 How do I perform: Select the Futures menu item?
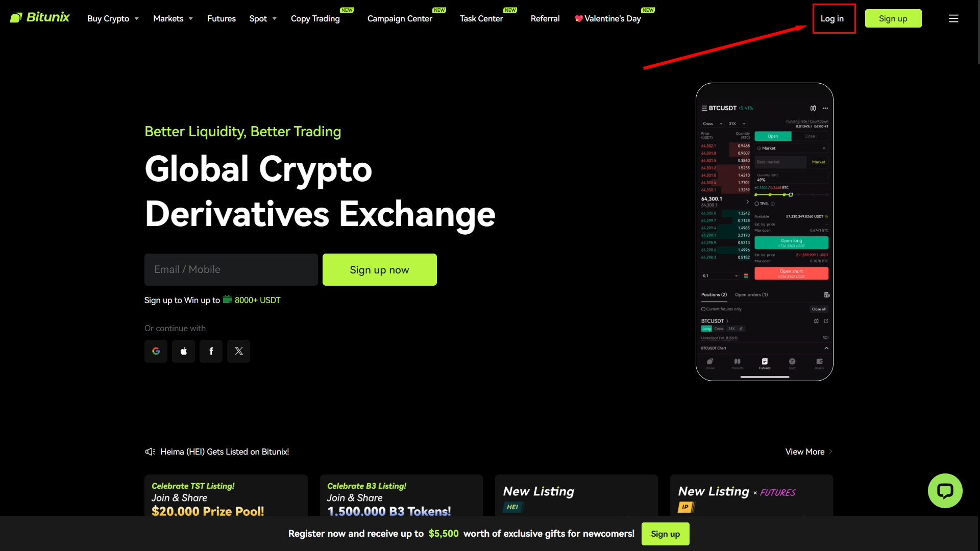222,18
